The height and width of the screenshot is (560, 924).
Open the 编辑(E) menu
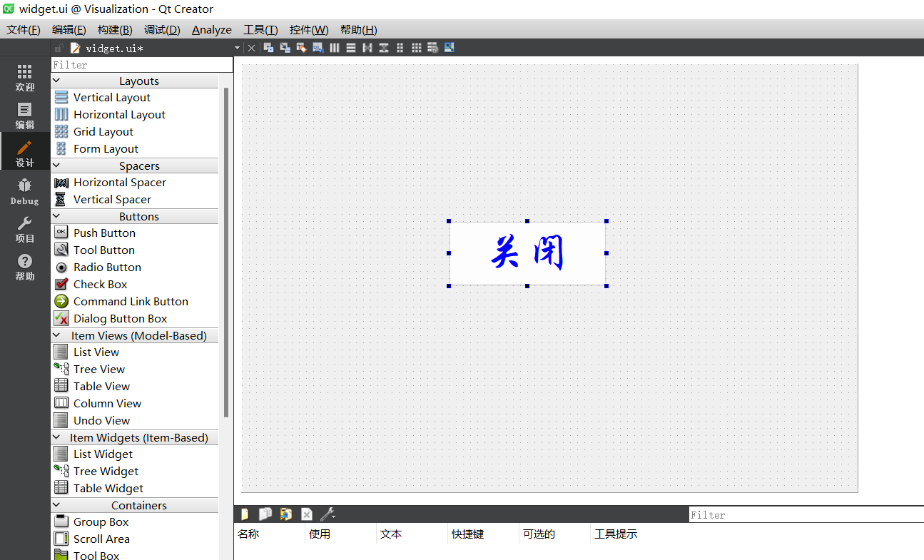click(69, 29)
